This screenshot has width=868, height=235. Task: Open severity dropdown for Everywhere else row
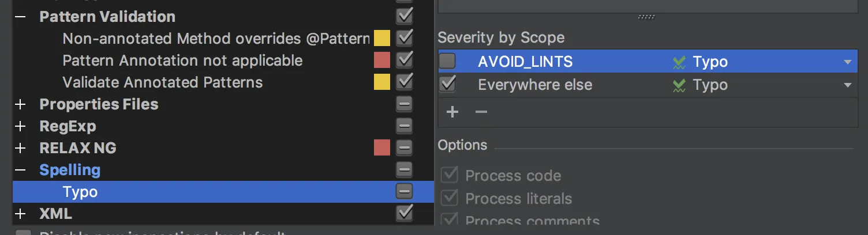(847, 85)
